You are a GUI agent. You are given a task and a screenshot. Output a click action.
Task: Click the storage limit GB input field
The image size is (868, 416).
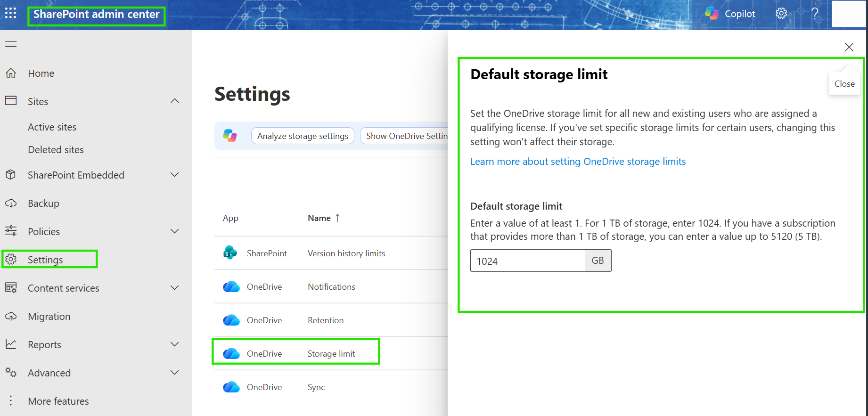(528, 261)
